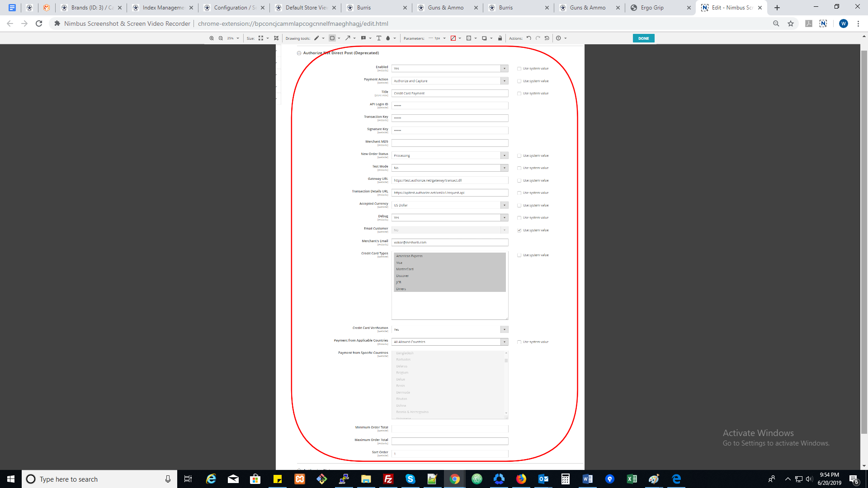Image resolution: width=868 pixels, height=488 pixels.
Task: Expand the Payment Action dropdown
Action: click(x=505, y=80)
